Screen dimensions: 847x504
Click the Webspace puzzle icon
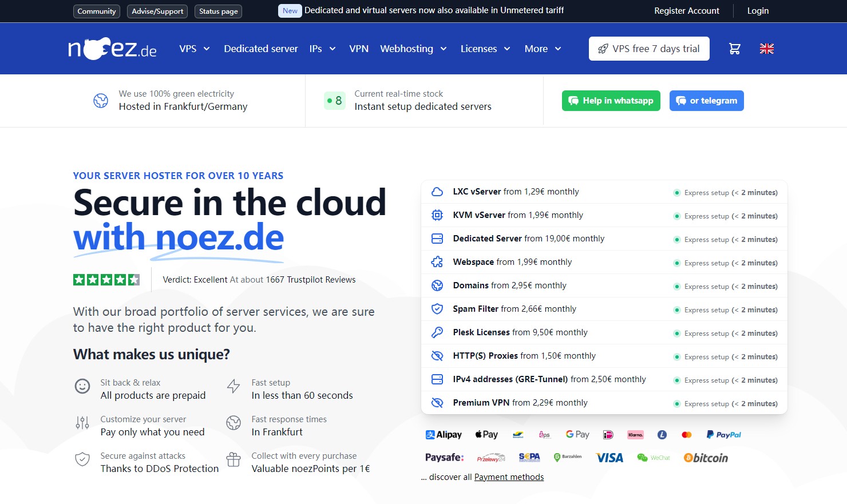[437, 262]
